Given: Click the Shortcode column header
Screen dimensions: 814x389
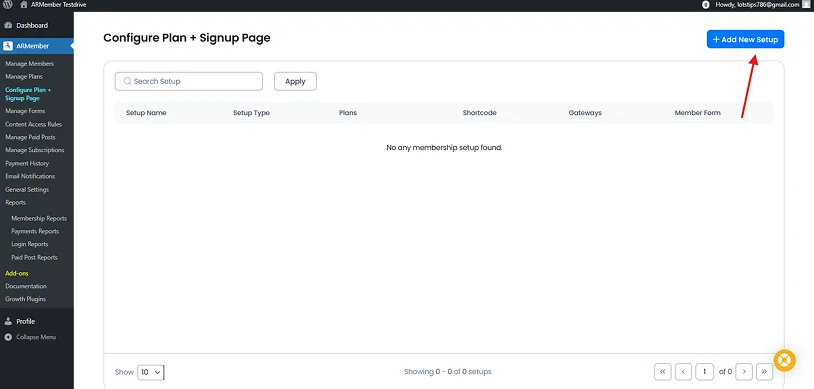Looking at the screenshot, I should click(x=479, y=113).
